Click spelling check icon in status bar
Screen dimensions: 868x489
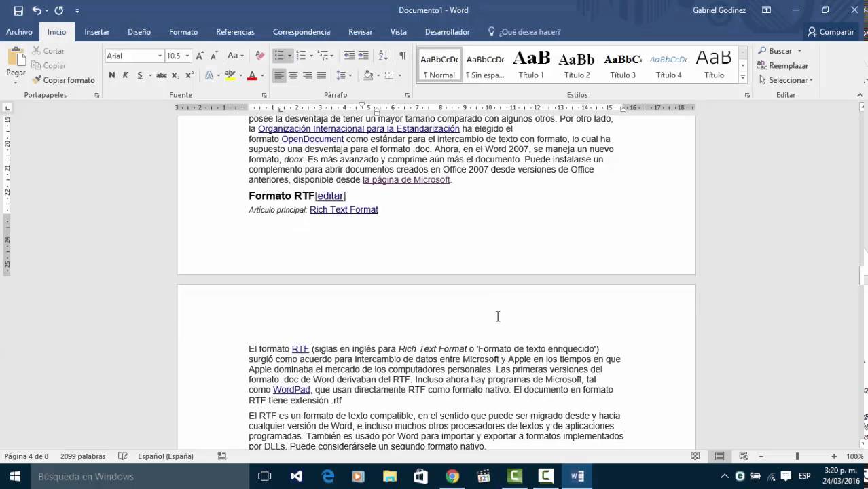[x=123, y=456]
